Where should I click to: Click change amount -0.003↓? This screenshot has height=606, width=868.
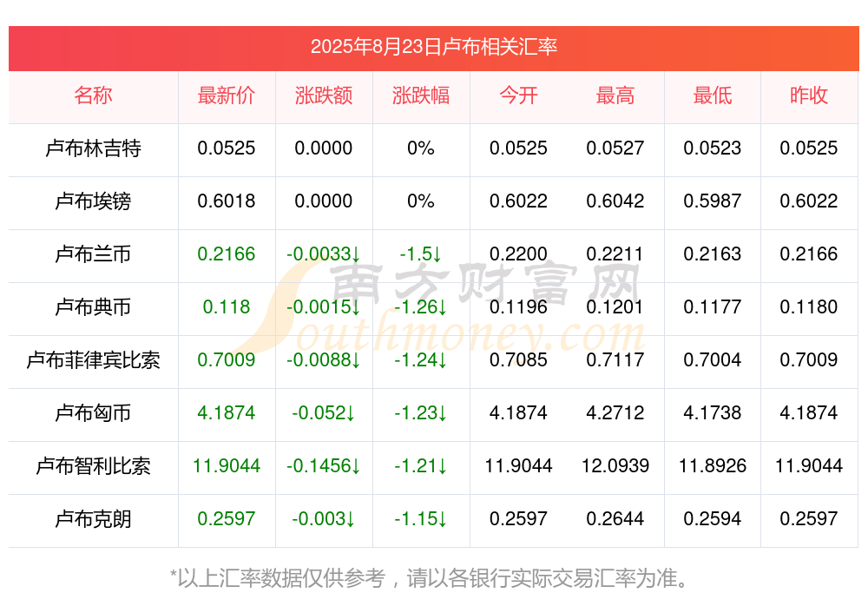coord(324,519)
